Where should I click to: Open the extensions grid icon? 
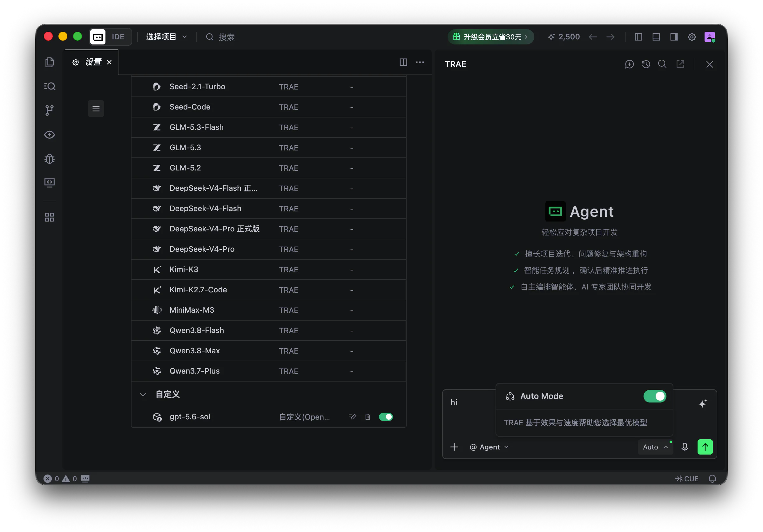[50, 217]
